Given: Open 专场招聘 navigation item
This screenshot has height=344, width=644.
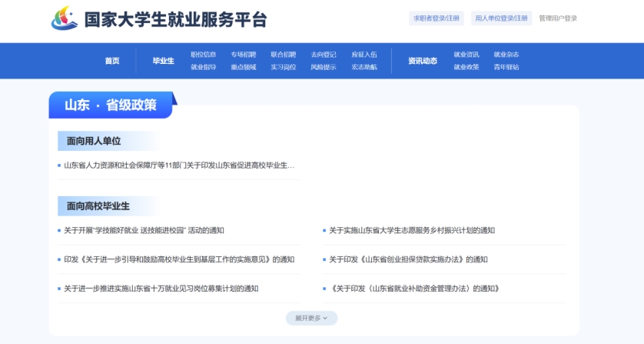Looking at the screenshot, I should pos(244,55).
